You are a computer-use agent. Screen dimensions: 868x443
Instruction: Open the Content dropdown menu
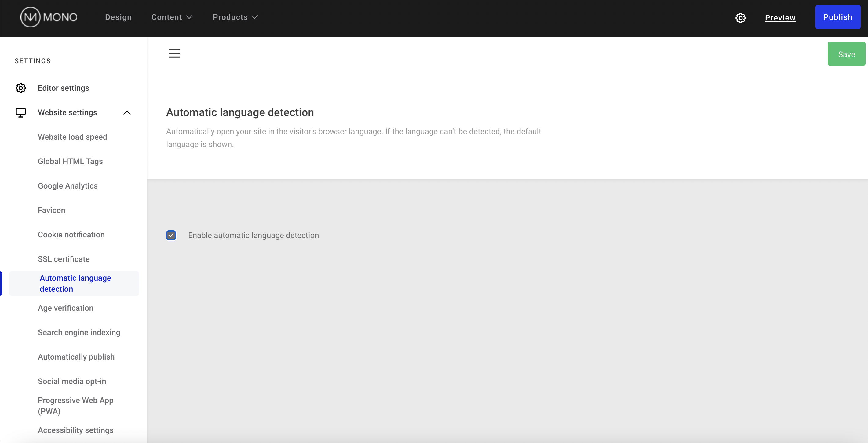[172, 17]
